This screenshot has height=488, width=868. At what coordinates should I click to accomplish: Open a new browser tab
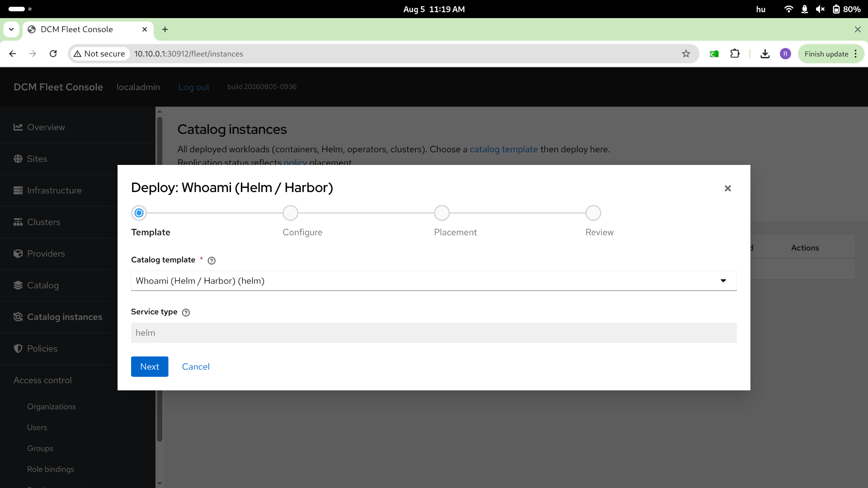pos(165,29)
